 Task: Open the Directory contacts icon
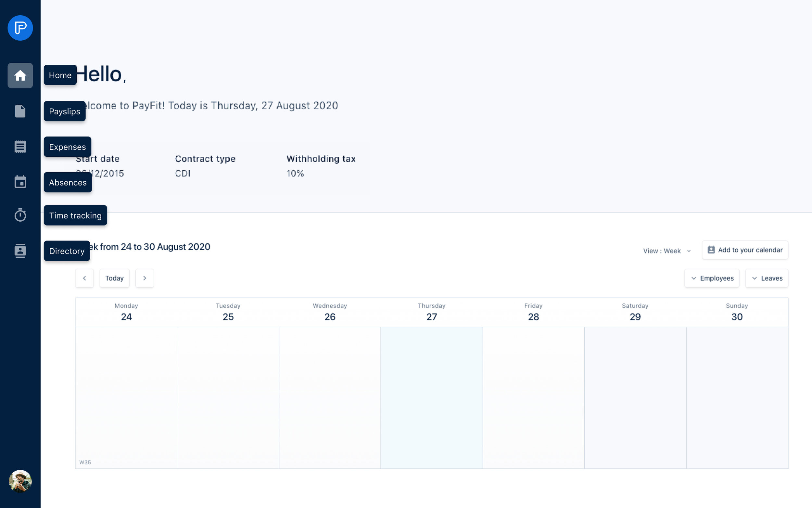20,251
